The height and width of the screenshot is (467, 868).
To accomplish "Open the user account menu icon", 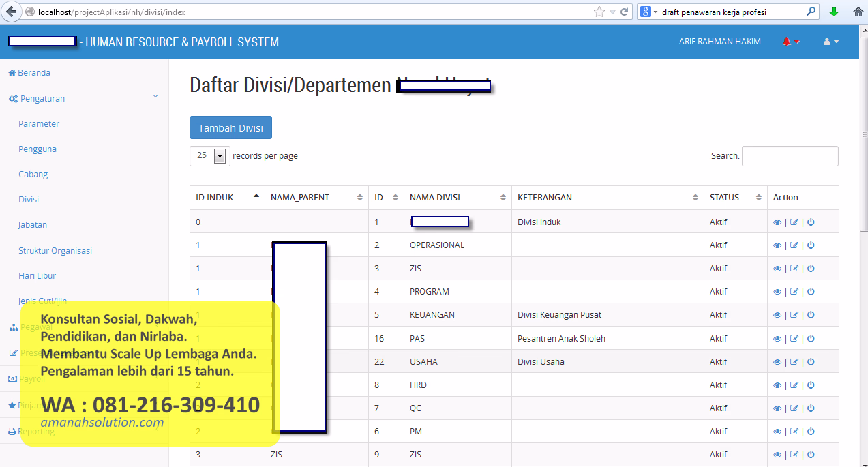I will 830,42.
